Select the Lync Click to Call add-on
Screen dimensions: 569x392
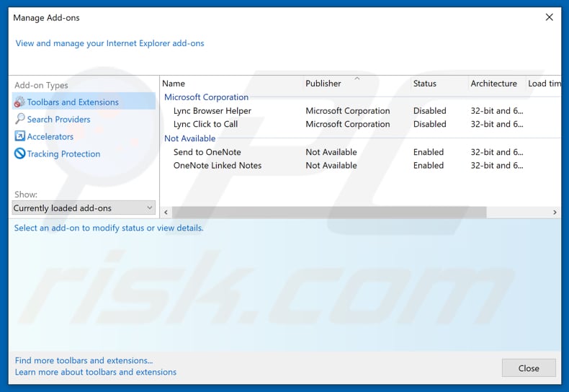(x=205, y=124)
